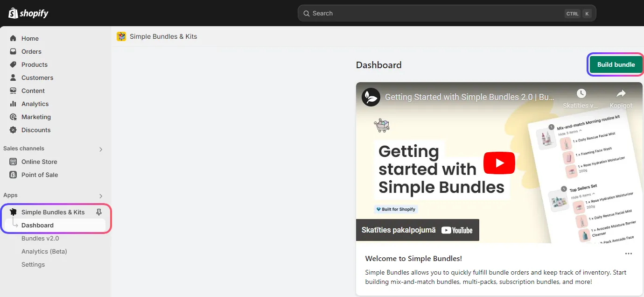This screenshot has width=644, height=297.
Task: Click the Simple Bundles & Kits header title
Action: coord(163,36)
